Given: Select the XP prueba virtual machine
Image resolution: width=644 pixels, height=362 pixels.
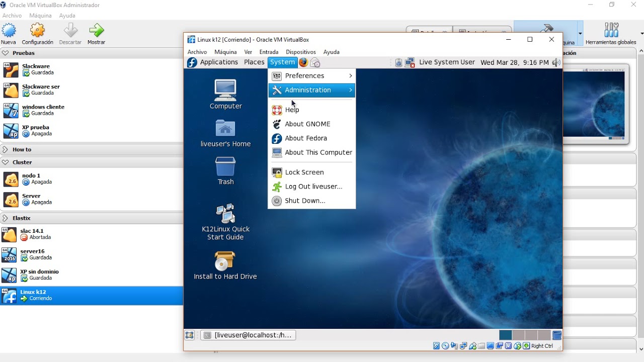Looking at the screenshot, I should (x=91, y=131).
